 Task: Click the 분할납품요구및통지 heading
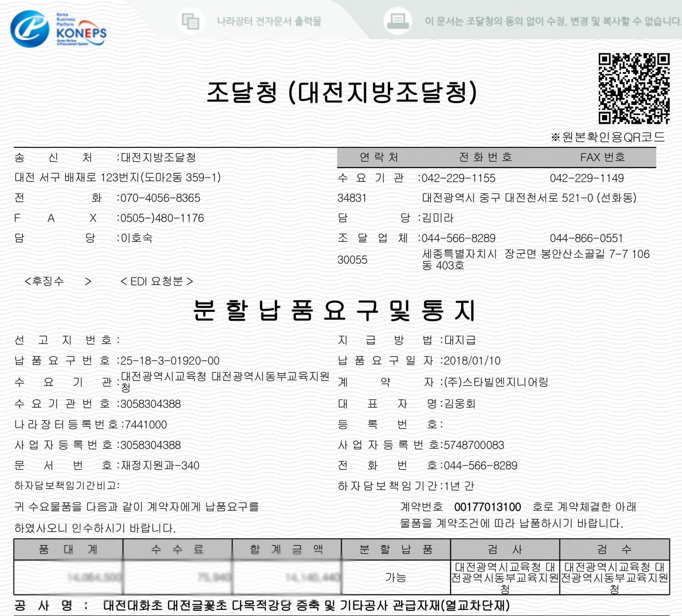pos(334,311)
